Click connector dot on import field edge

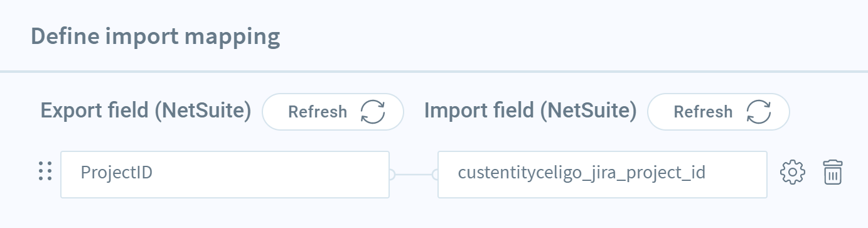click(x=436, y=175)
